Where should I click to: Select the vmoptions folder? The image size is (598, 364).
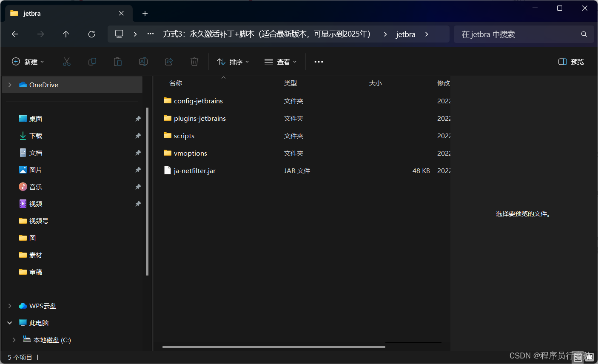pos(191,153)
